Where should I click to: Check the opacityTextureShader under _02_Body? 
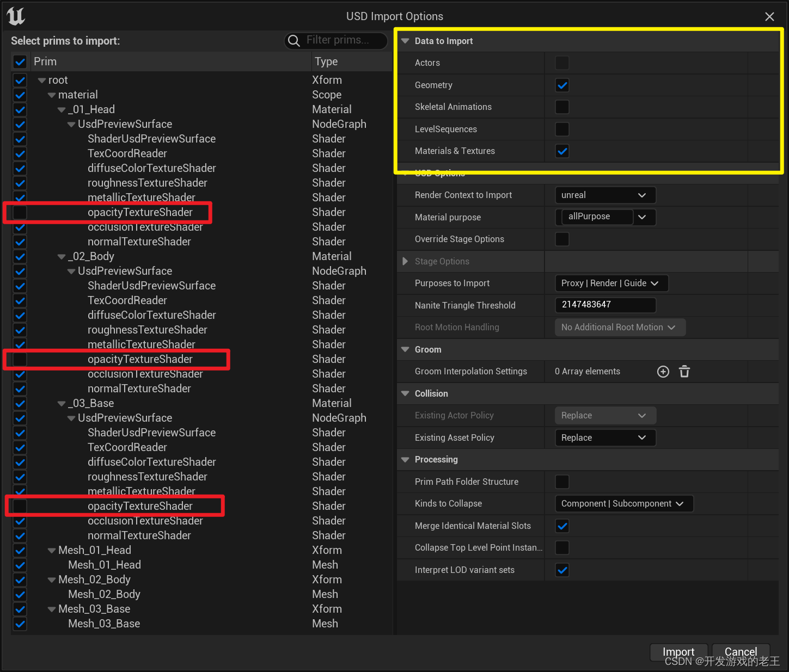pyautogui.click(x=20, y=359)
